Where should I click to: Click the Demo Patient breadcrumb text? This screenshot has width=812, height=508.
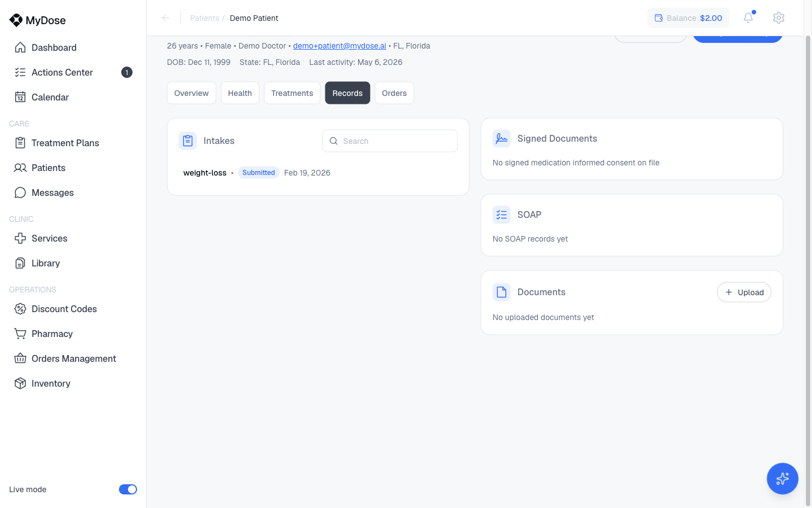(x=254, y=18)
